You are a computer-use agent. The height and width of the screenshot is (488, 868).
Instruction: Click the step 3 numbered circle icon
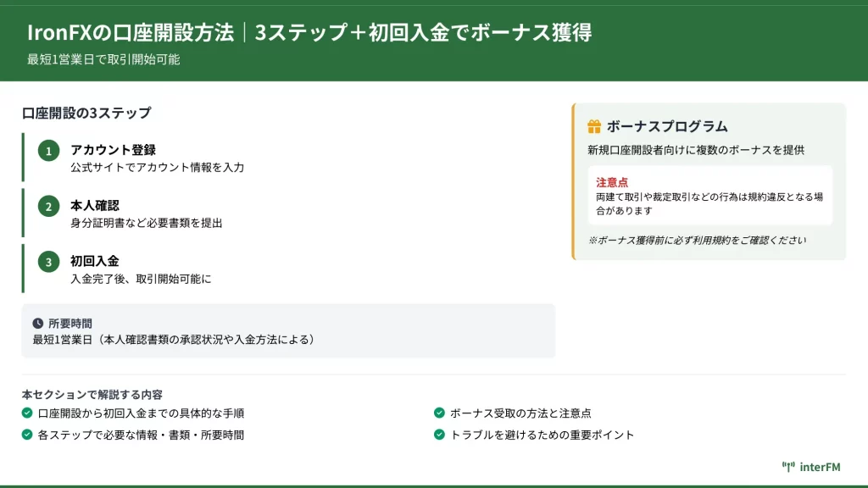click(48, 262)
